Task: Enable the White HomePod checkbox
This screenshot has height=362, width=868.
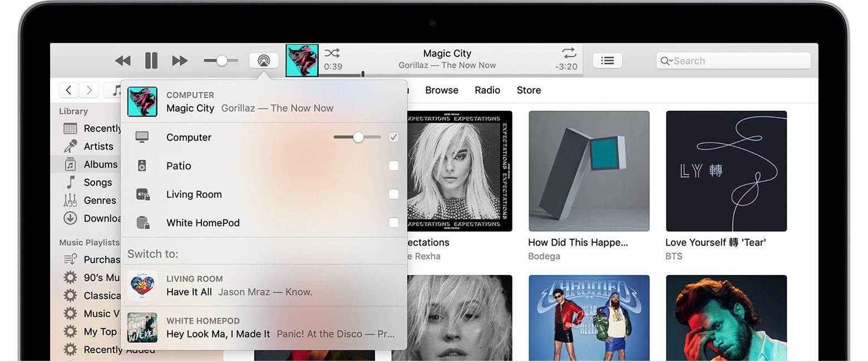Action: 393,222
